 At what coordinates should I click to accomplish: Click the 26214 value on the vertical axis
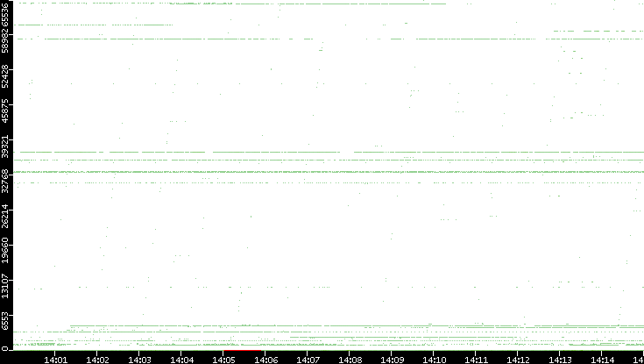click(x=5, y=216)
